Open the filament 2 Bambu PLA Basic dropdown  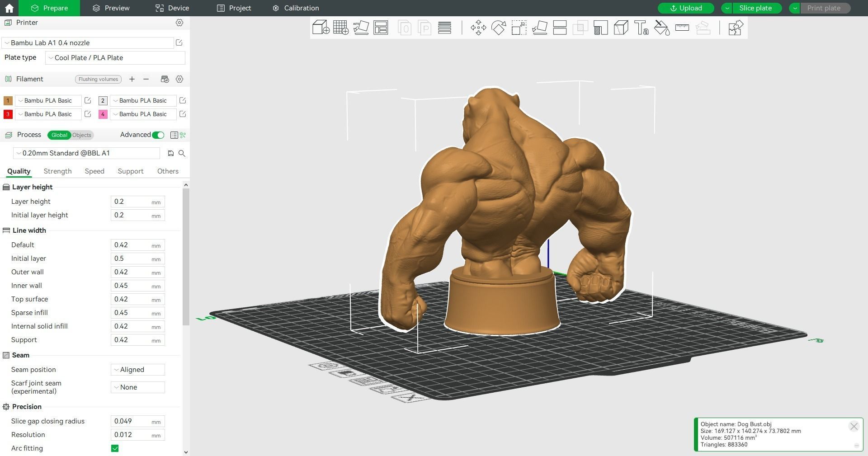[x=143, y=100]
